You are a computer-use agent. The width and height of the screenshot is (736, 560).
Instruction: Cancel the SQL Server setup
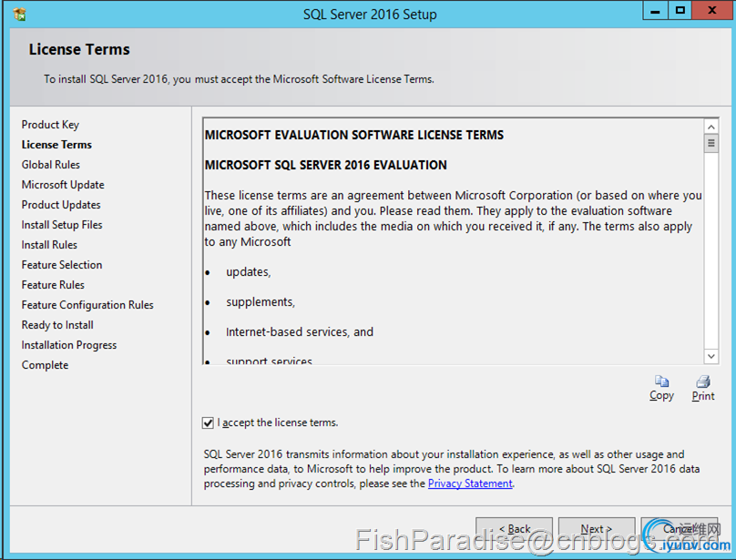[680, 529]
